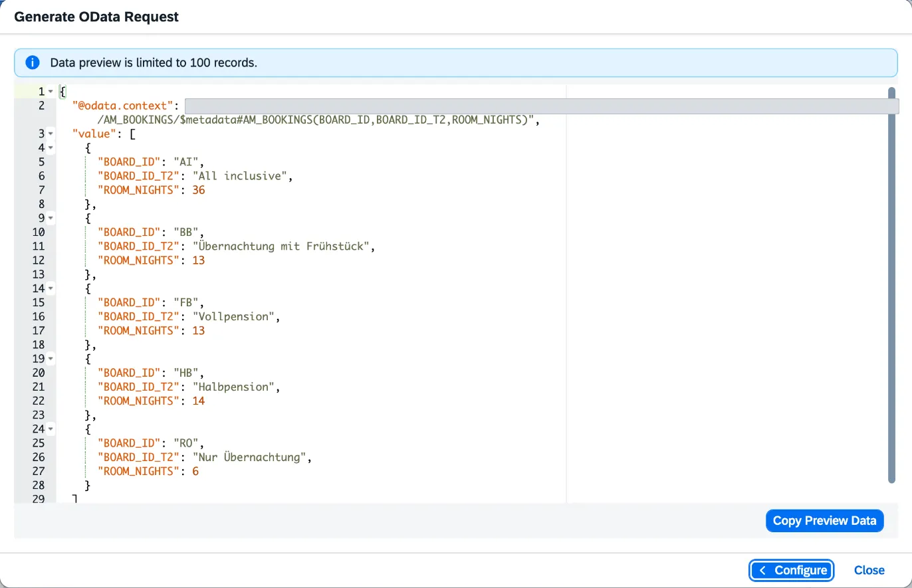The height and width of the screenshot is (588, 912).
Task: Click the "Vollpension" string value
Action: [x=233, y=317]
